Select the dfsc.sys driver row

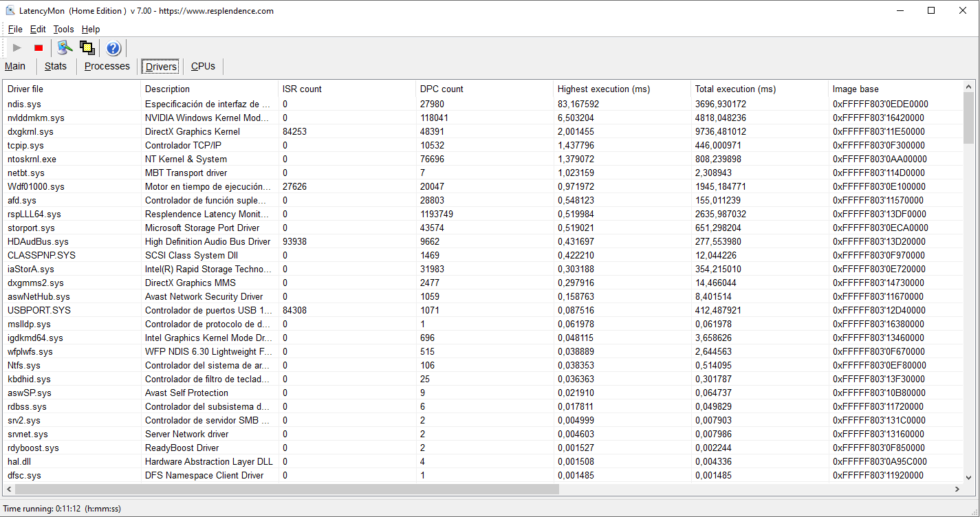tap(483, 475)
